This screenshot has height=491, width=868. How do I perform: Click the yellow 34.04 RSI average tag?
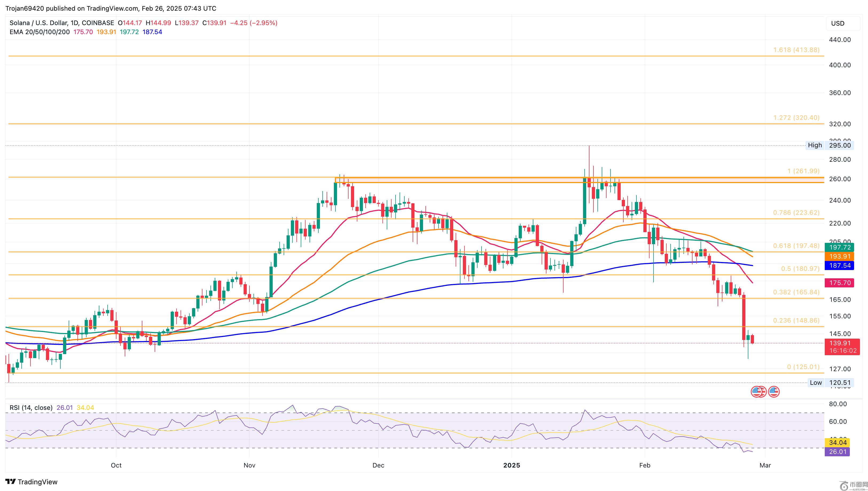point(837,442)
